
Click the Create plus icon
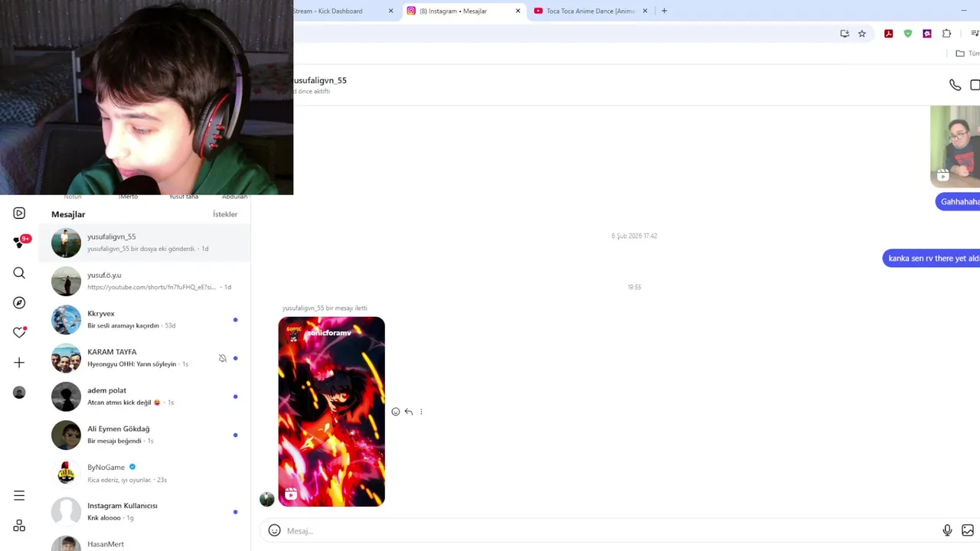click(x=19, y=363)
